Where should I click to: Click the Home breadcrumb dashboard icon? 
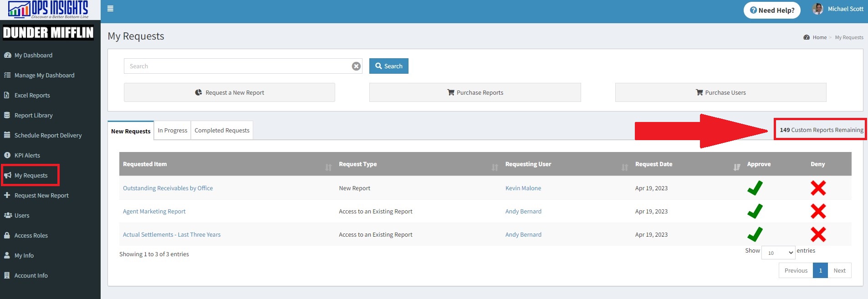[807, 37]
